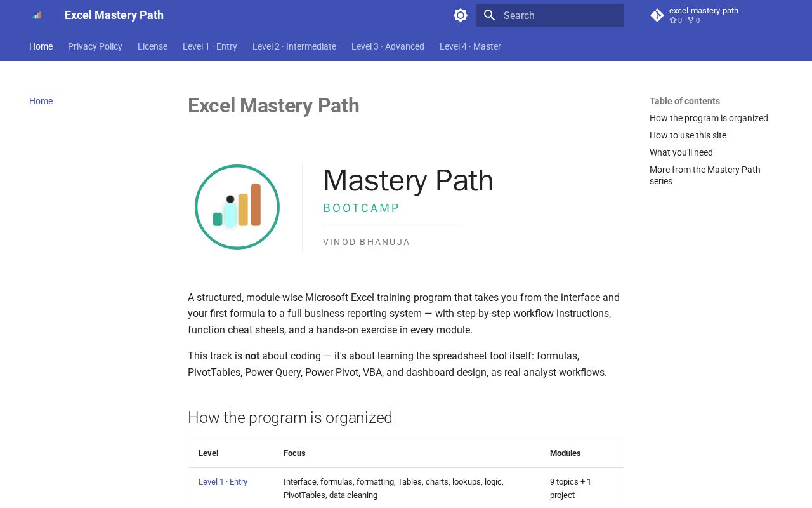Click the 'Excel Mastery Path' header title
812x508 pixels.
tap(114, 15)
